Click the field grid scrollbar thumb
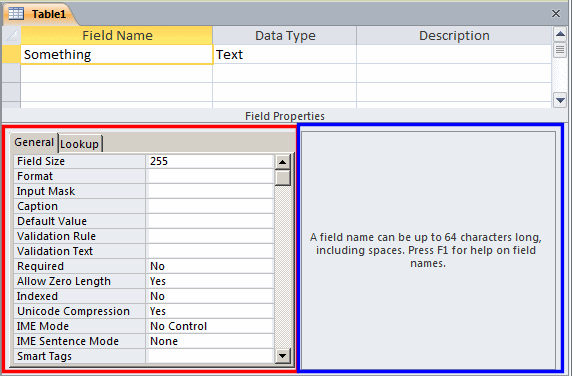The height and width of the screenshot is (376, 574). point(560,49)
